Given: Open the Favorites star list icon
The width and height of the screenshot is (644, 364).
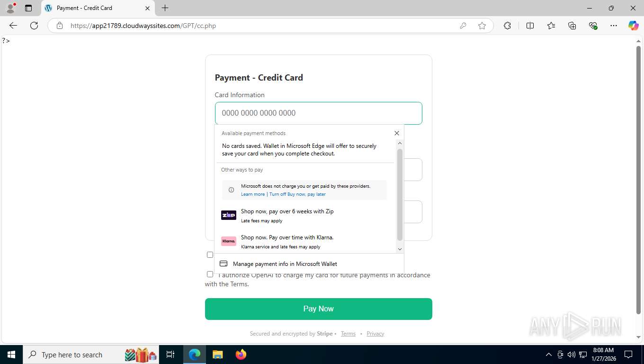Looking at the screenshot, I should [551, 26].
